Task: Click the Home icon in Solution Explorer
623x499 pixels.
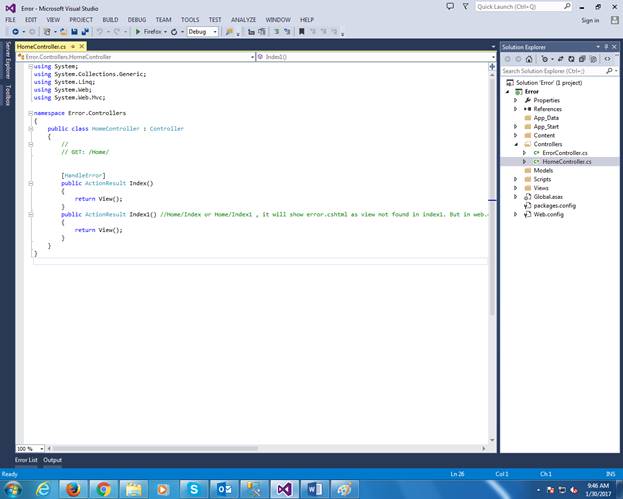Action: pos(529,59)
